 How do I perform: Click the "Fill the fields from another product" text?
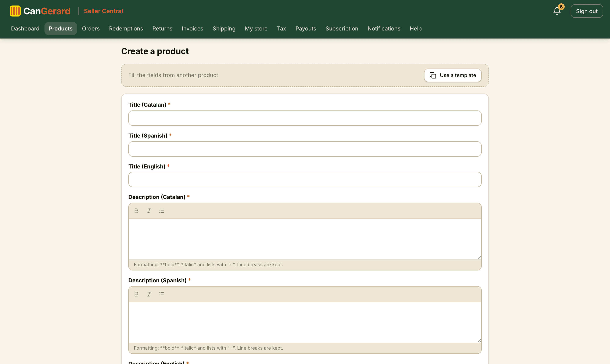[x=173, y=75]
